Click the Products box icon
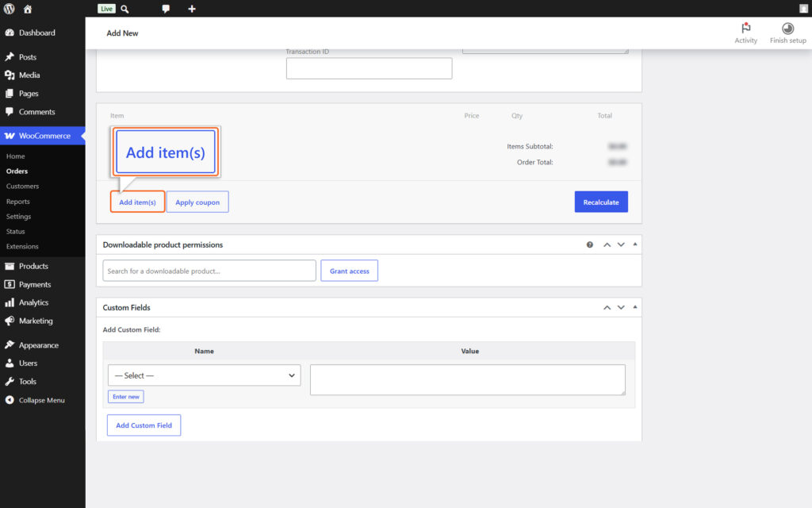The width and height of the screenshot is (812, 508). coord(10,266)
